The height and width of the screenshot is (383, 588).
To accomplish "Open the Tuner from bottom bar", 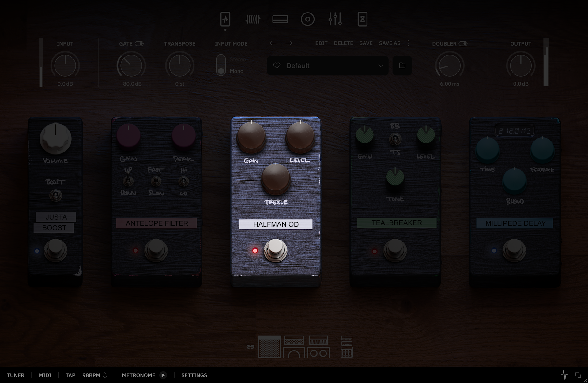I will [16, 375].
